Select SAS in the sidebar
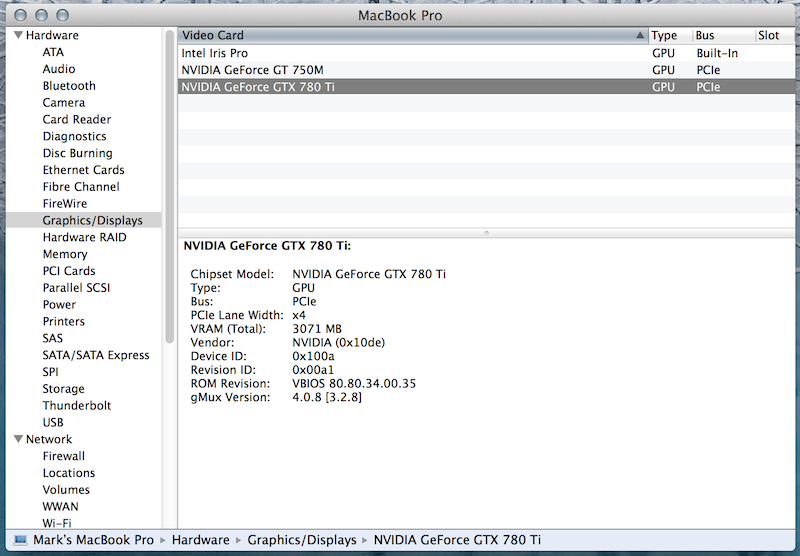The image size is (800, 556). (53, 338)
